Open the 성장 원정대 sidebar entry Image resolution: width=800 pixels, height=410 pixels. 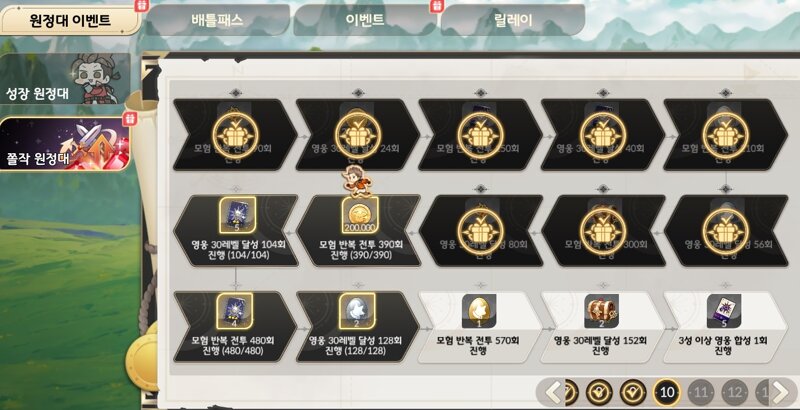tap(65, 79)
